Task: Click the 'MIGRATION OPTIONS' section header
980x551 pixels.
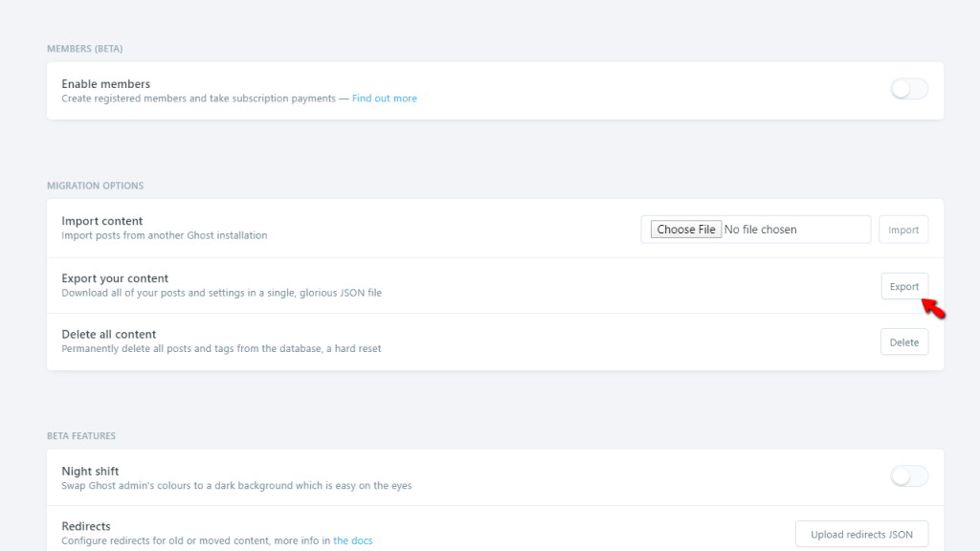Action: coord(95,186)
